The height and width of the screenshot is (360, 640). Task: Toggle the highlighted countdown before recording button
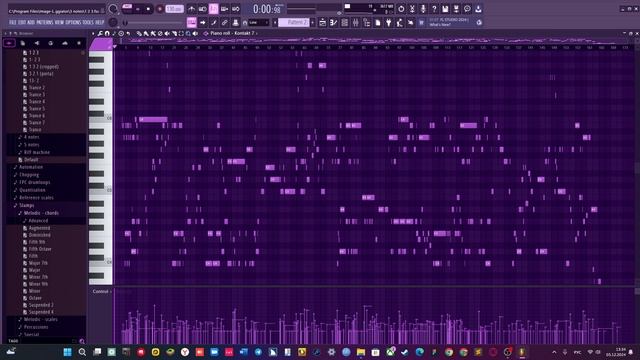click(213, 9)
